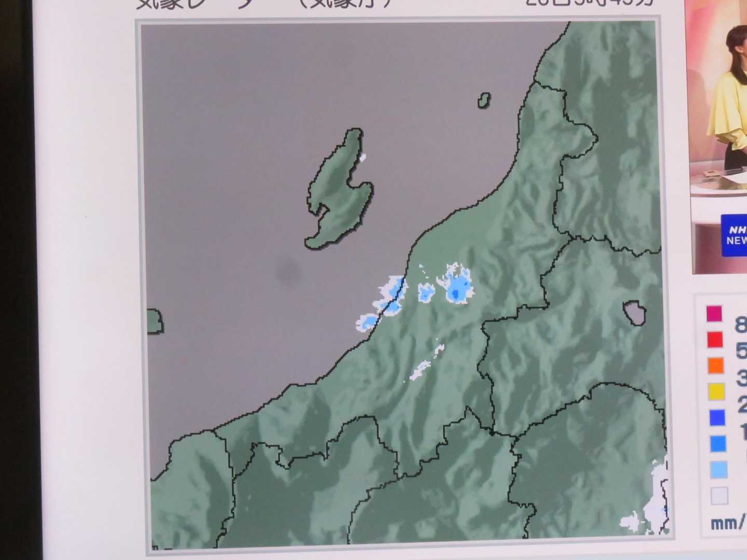Click the gray lake on the map's right side
Viewport: 747px width, 560px height.
click(634, 313)
